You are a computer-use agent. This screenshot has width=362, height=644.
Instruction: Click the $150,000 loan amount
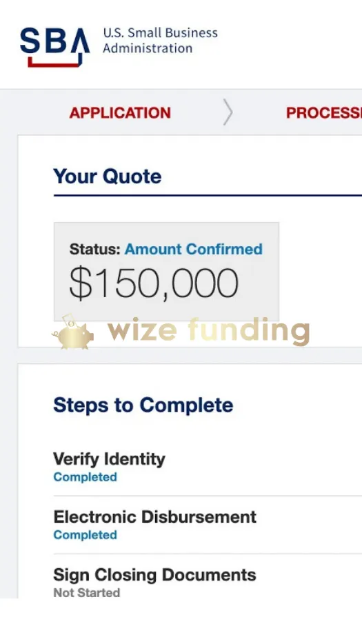(x=154, y=283)
